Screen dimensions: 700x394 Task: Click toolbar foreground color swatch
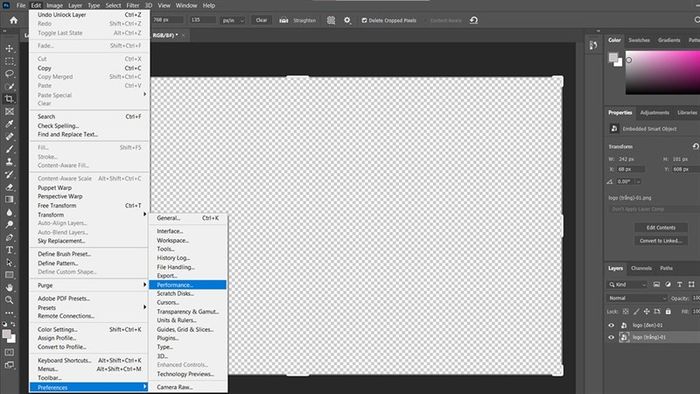pos(7,334)
